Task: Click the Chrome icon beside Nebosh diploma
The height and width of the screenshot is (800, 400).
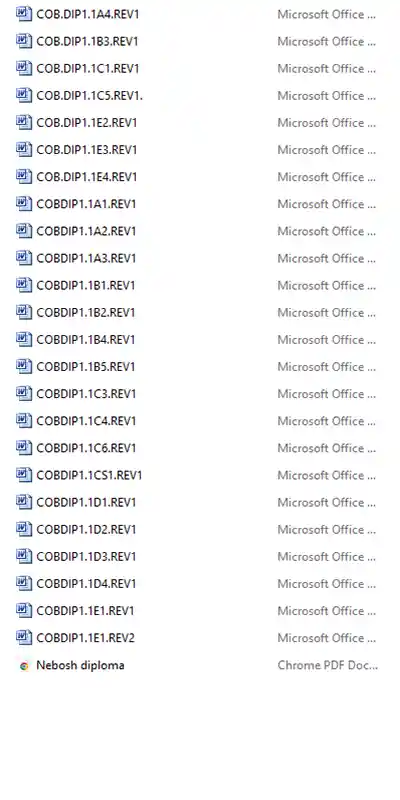Action: 24,665
